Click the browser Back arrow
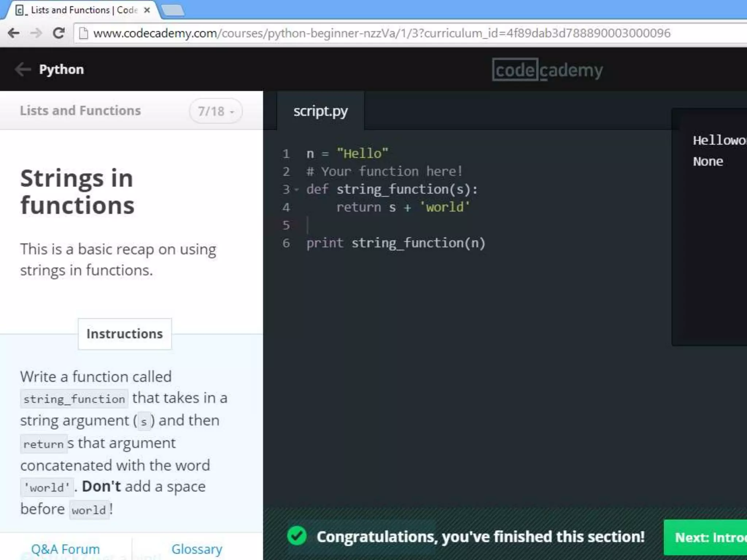Image resolution: width=747 pixels, height=560 pixels. click(14, 33)
